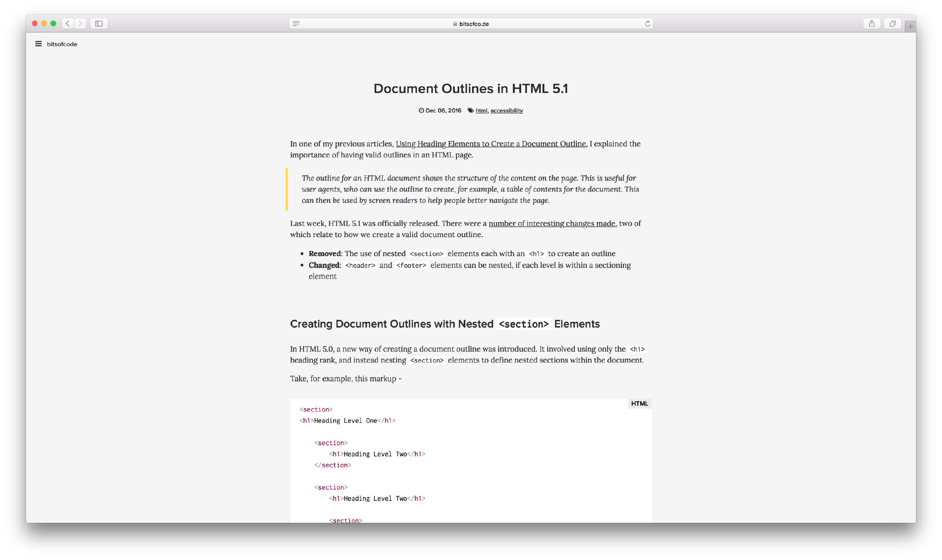Show all tabs overview button
Screen dimensions: 942x560
pyautogui.click(x=892, y=24)
